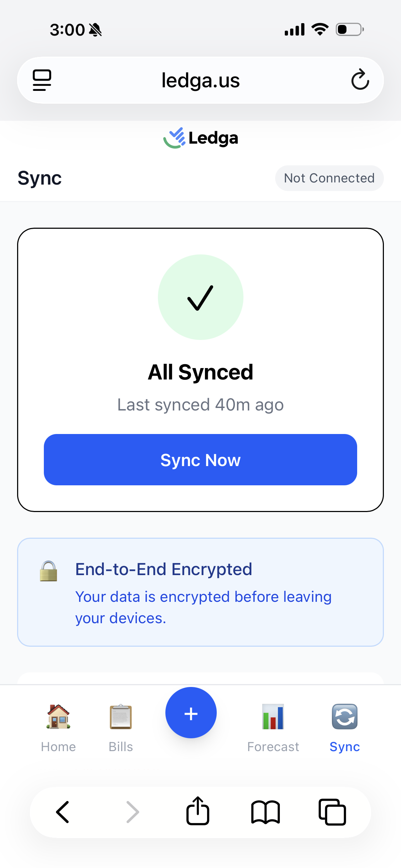The image size is (401, 868).
Task: Open the reader view menu
Action: (x=42, y=80)
